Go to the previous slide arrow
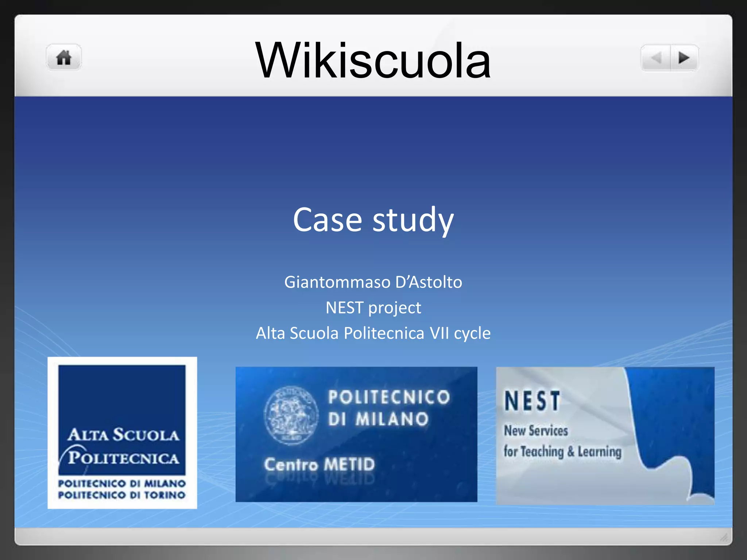Viewport: 747px width, 560px height. 656,58
